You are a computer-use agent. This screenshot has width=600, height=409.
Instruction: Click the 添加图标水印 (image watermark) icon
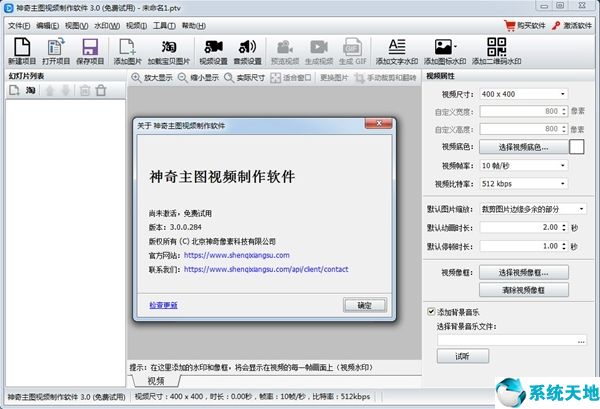443,47
